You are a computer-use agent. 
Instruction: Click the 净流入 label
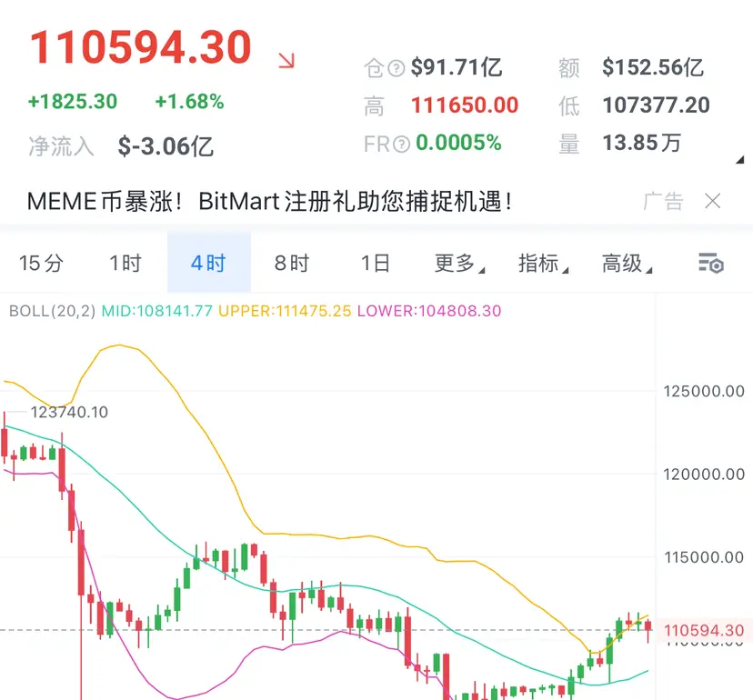(61, 146)
